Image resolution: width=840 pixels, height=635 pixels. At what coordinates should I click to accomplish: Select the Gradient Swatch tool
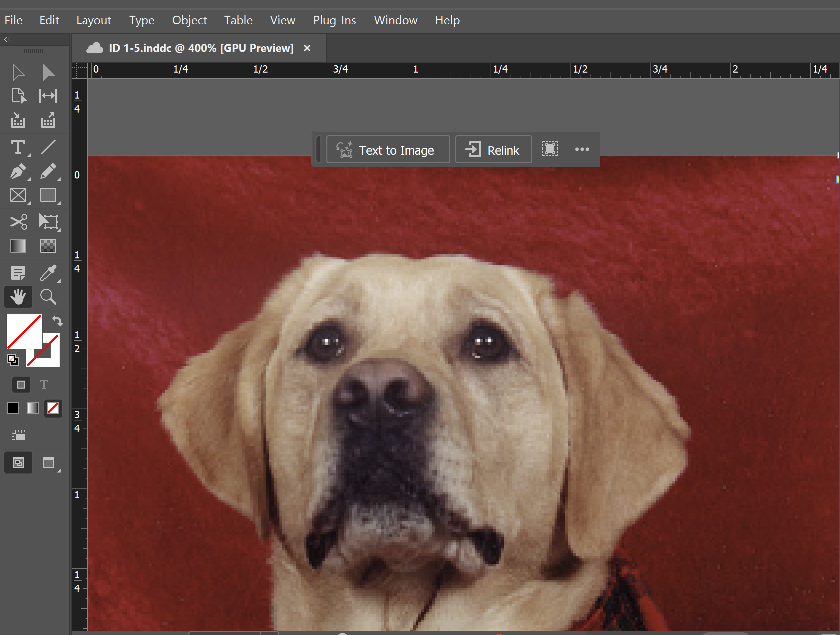(x=18, y=246)
